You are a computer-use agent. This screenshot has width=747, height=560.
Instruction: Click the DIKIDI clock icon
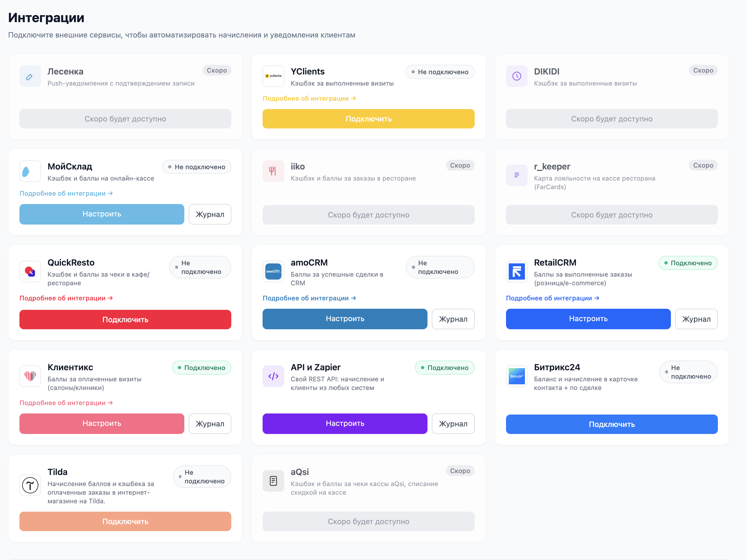tap(516, 76)
